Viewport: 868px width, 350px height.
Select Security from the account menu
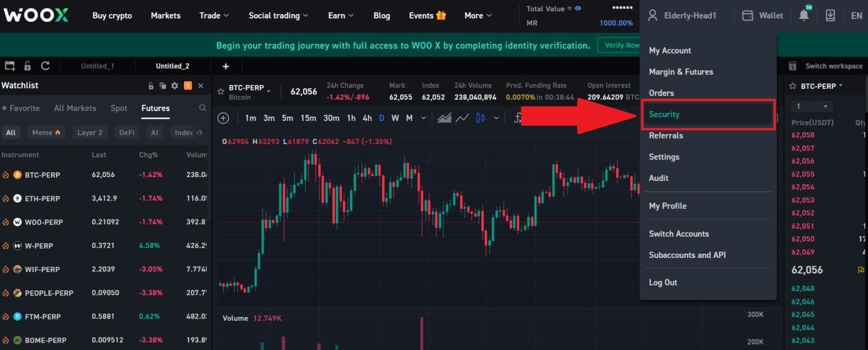tap(664, 114)
